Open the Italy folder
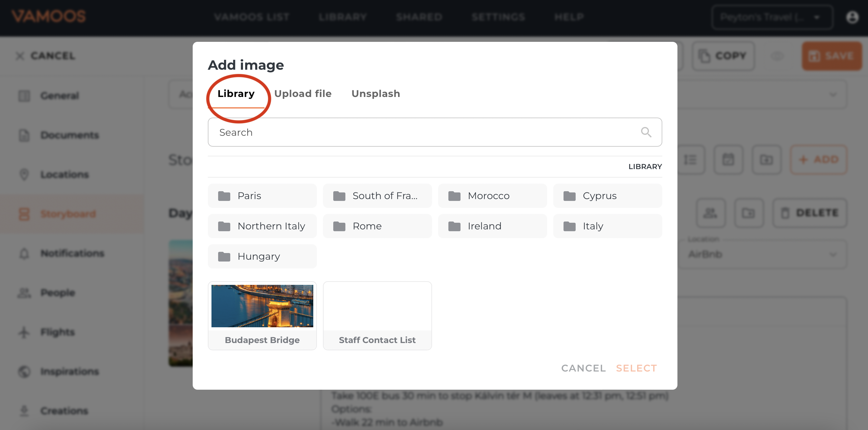The image size is (868, 430). pyautogui.click(x=607, y=226)
